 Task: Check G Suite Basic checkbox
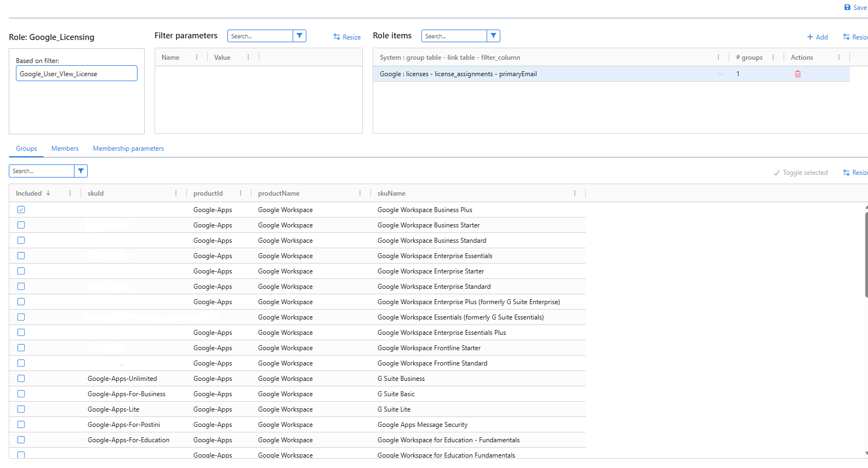point(21,394)
